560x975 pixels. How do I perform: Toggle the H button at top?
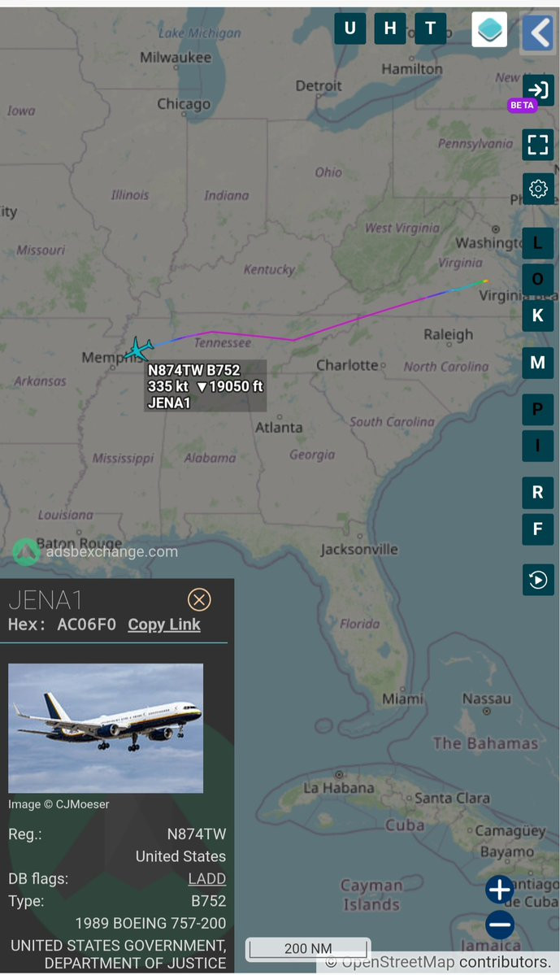tap(390, 28)
